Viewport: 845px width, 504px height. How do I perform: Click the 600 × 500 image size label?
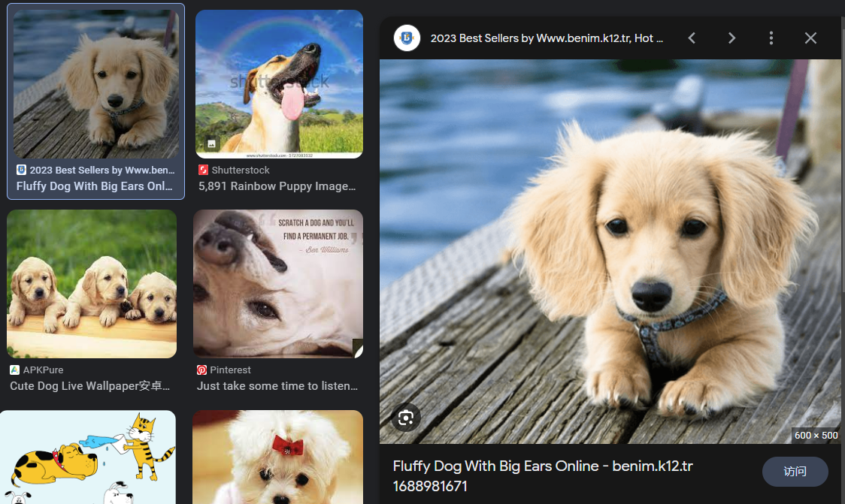coord(816,435)
